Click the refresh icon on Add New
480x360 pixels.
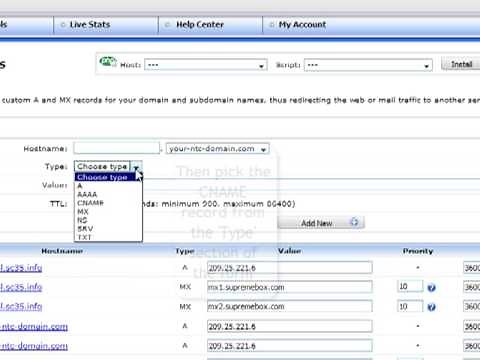tap(354, 222)
